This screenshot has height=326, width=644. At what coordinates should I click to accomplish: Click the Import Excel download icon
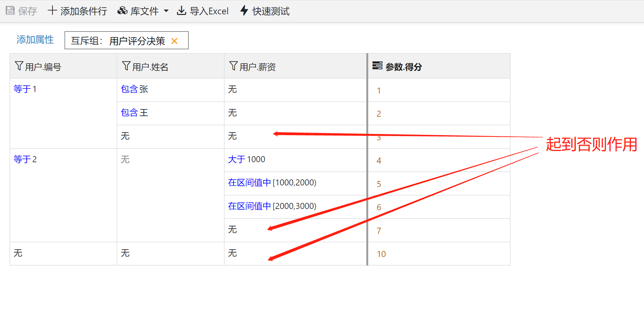(181, 11)
